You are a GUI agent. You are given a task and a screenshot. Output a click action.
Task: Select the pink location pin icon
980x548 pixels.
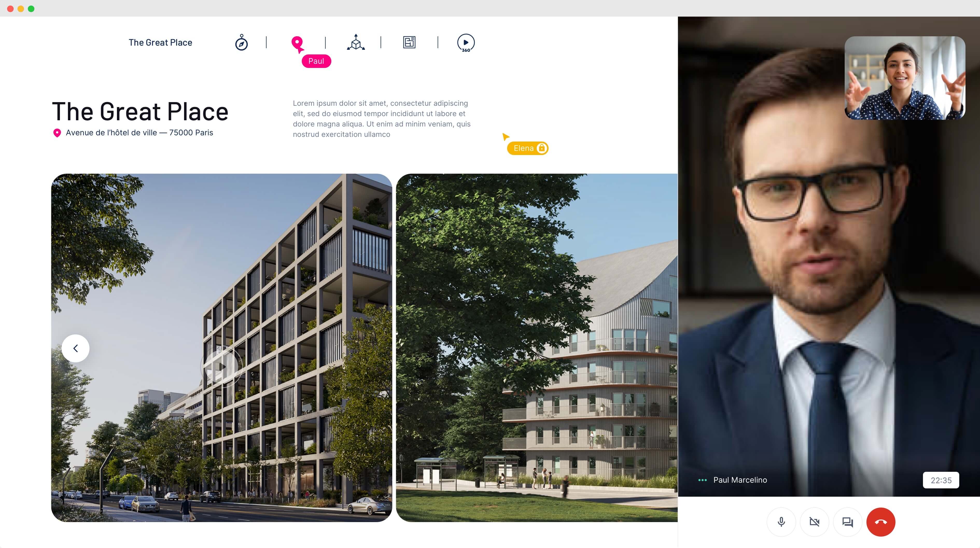pos(297,43)
